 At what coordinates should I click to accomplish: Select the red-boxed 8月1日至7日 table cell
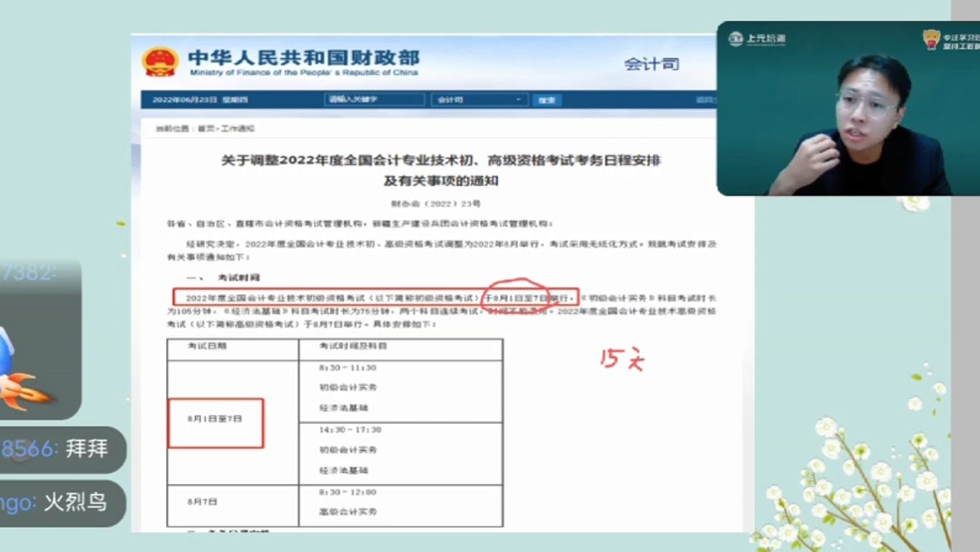[214, 423]
